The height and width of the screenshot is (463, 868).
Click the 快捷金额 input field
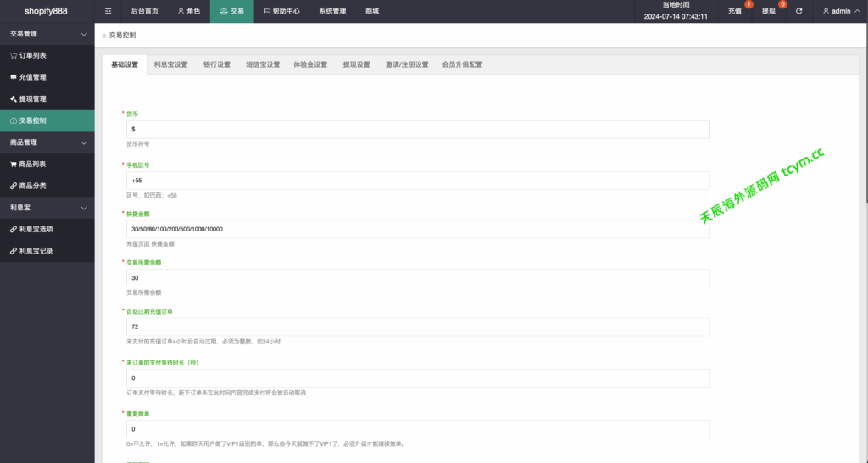(418, 229)
